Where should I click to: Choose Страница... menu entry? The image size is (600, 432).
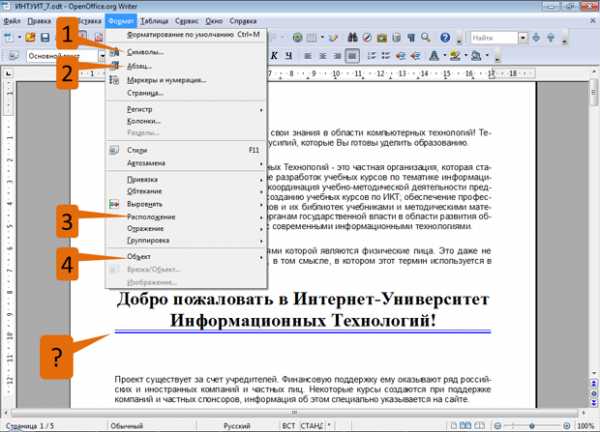186,93
